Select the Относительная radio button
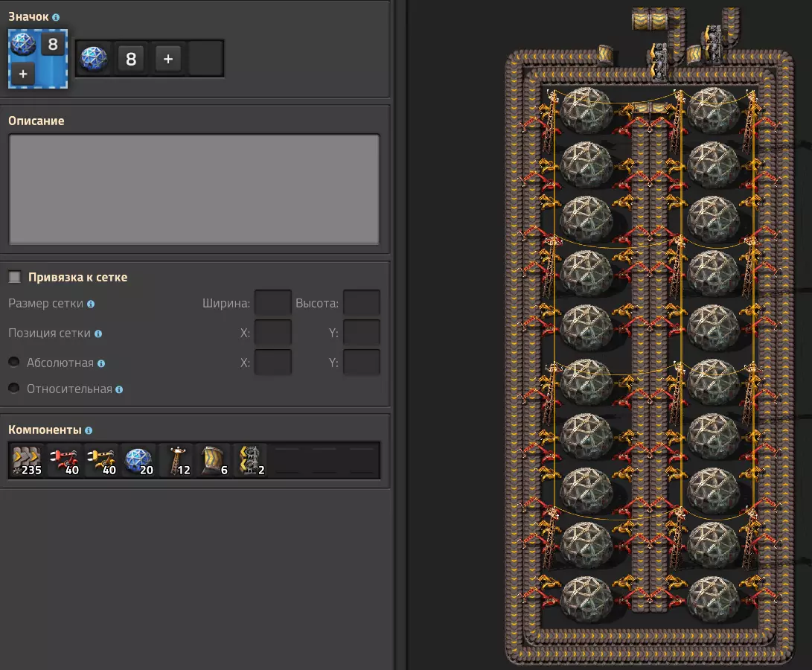Image resolution: width=812 pixels, height=670 pixels. coord(14,388)
